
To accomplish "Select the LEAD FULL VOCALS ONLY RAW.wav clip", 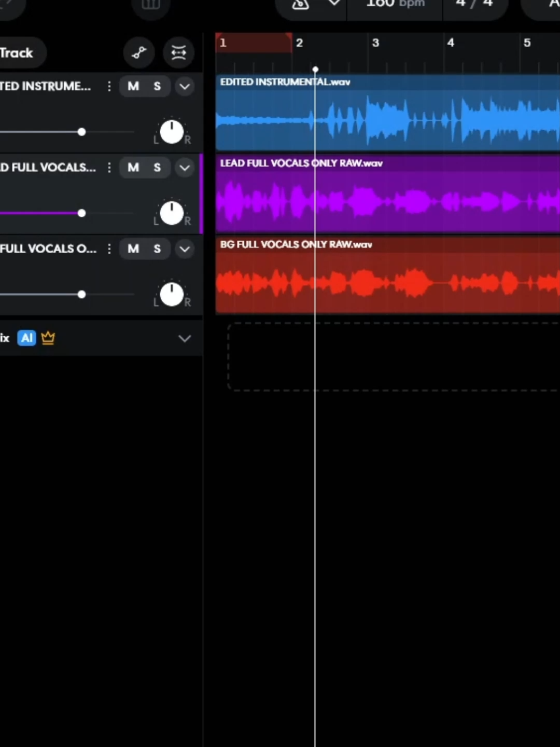I will pos(388,194).
